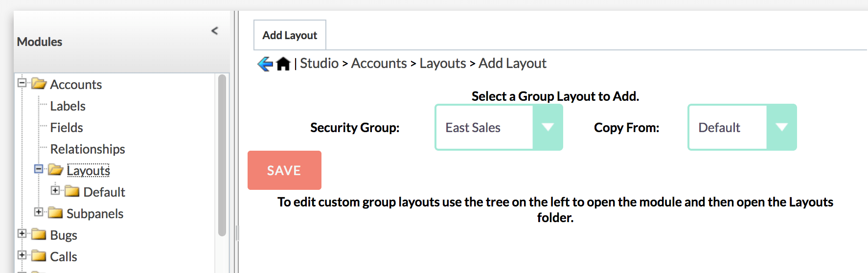
Task: Click the Accounts open folder icon
Action: (x=39, y=84)
